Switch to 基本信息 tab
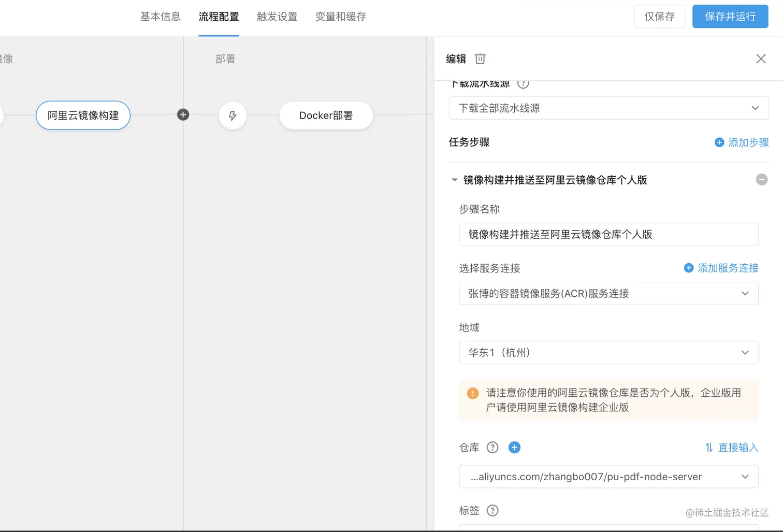 coord(161,17)
